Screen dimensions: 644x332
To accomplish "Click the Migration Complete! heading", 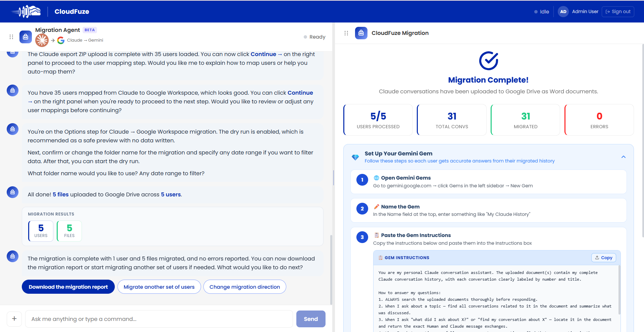I will (488, 80).
